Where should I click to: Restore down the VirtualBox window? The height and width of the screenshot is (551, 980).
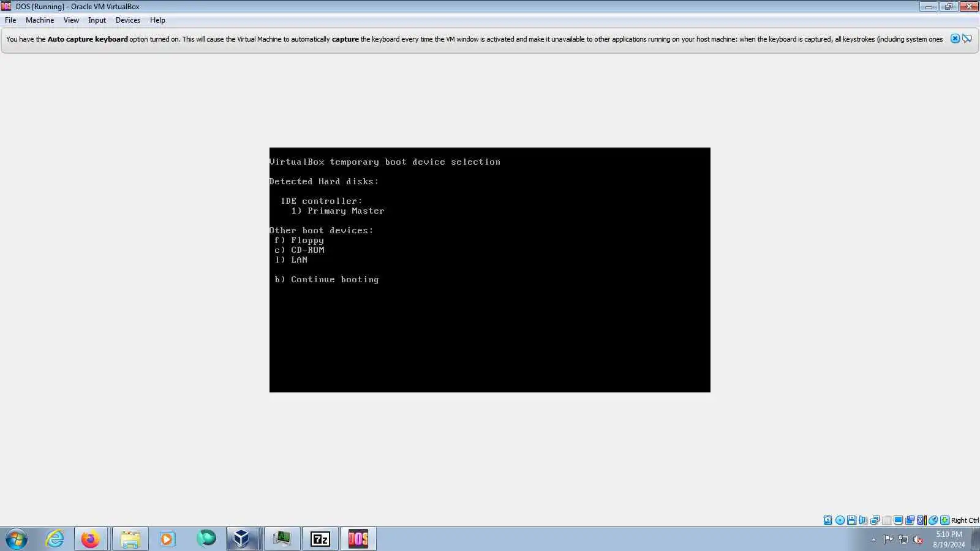(x=948, y=7)
